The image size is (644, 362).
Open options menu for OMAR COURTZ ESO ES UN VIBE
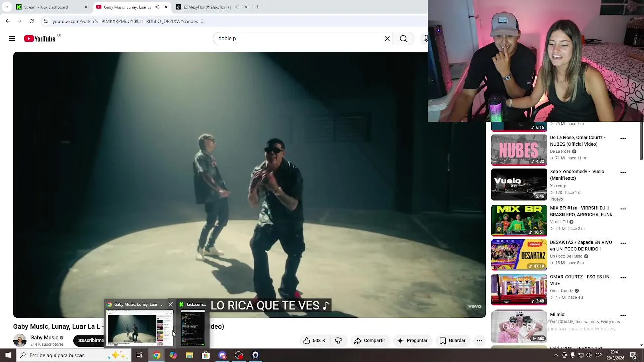tap(623, 277)
